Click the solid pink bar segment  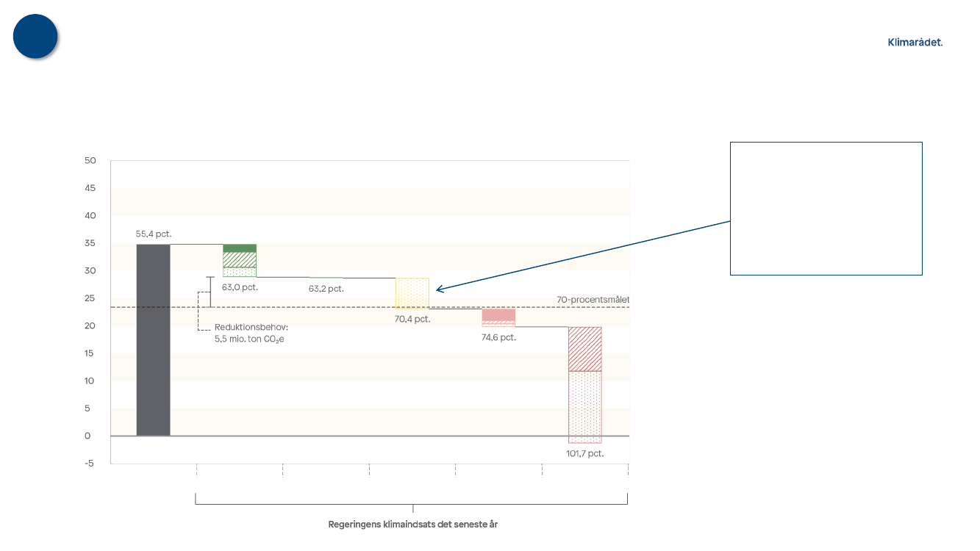coord(498,314)
